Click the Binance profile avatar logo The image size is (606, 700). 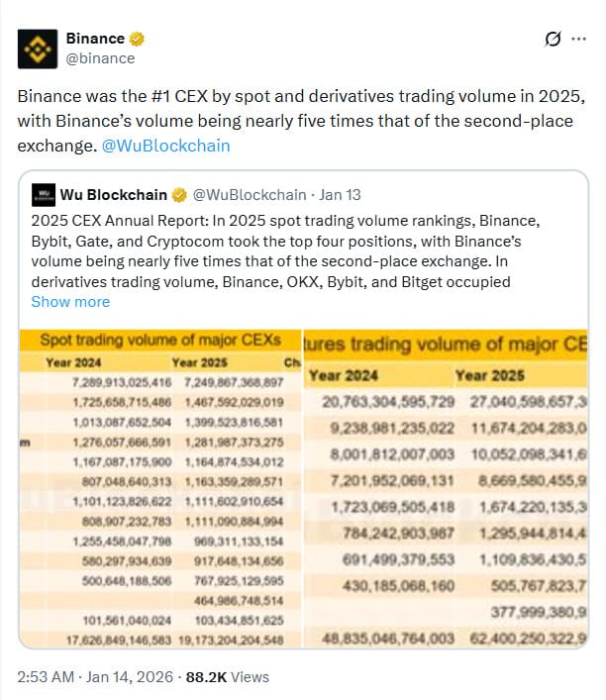(39, 48)
